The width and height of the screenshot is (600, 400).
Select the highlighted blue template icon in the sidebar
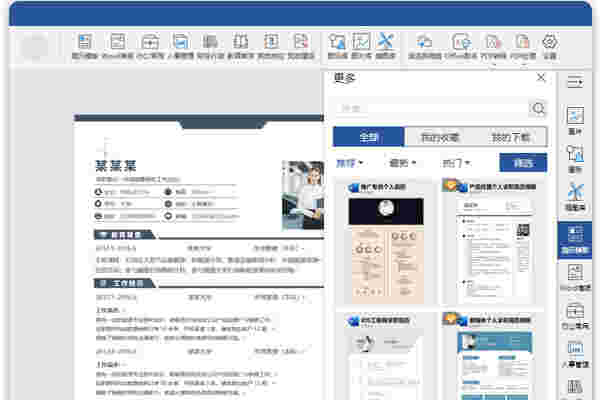click(x=575, y=240)
